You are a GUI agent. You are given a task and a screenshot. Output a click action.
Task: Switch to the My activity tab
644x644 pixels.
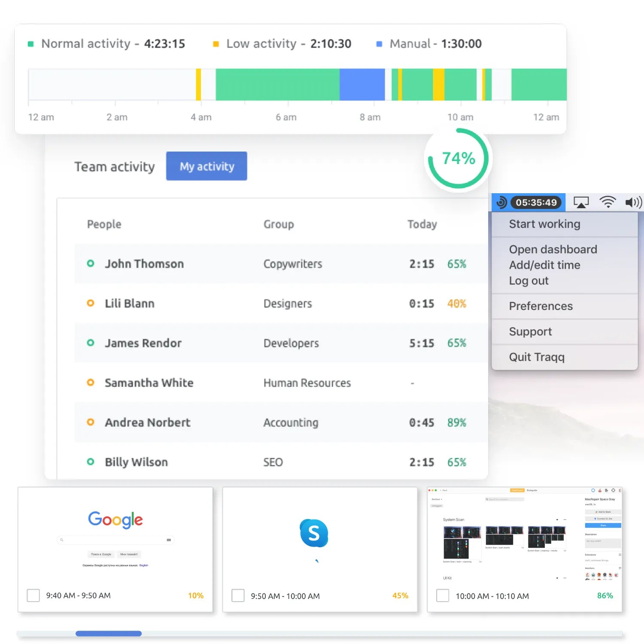207,166
